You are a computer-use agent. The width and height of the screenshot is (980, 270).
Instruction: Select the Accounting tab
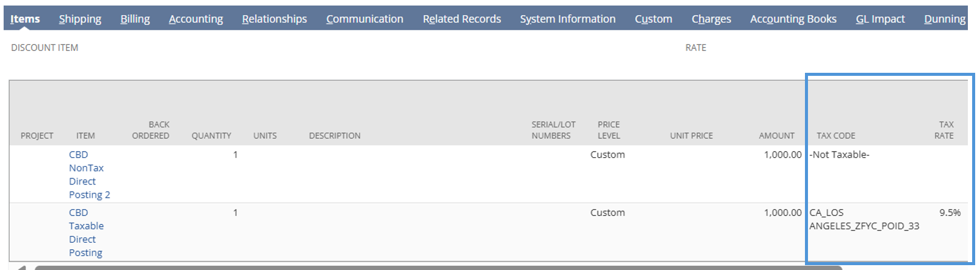pos(196,19)
